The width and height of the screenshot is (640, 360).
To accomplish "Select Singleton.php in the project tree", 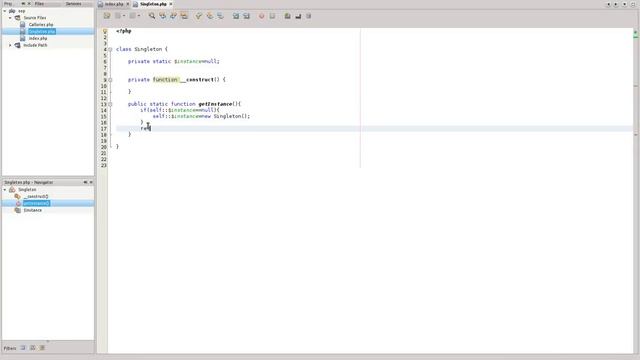I will point(42,31).
